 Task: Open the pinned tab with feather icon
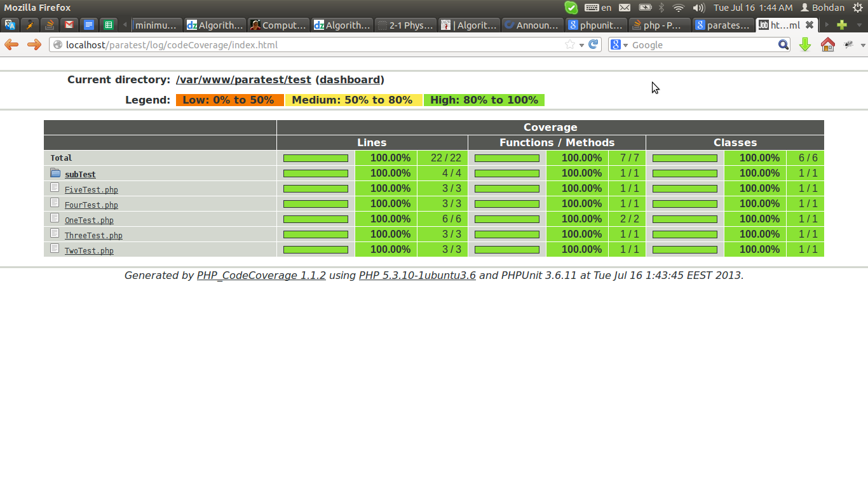click(29, 25)
